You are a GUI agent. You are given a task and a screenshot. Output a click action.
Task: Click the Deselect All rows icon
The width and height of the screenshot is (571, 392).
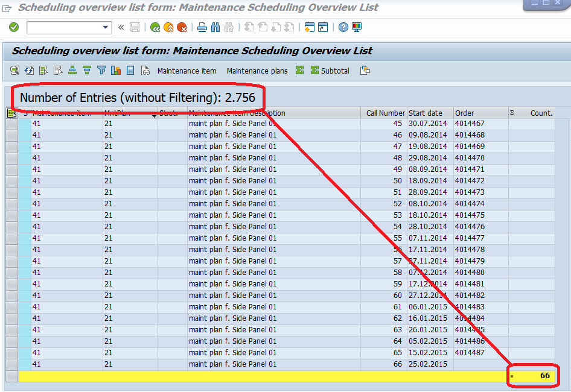[58, 71]
